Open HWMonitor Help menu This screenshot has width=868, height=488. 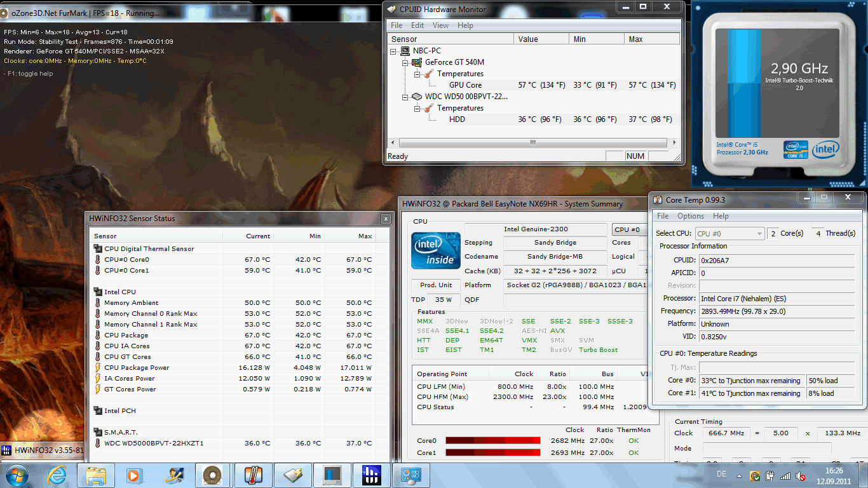point(465,25)
